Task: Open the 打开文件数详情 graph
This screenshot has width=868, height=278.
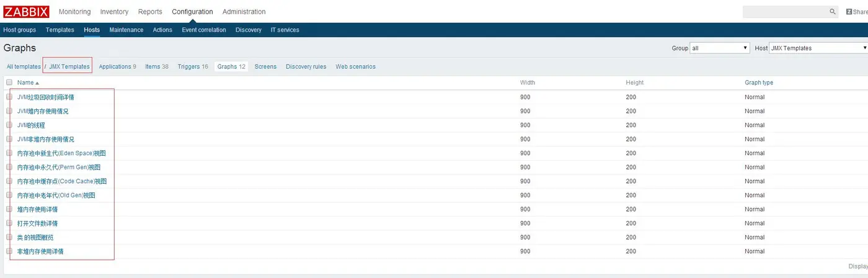Action: [x=37, y=223]
